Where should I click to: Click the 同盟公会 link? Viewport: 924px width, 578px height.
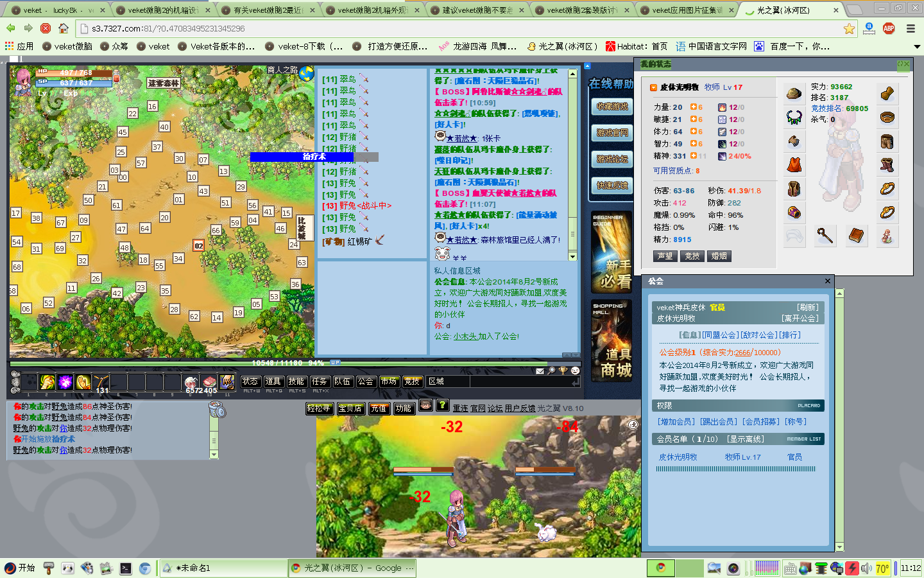click(720, 335)
